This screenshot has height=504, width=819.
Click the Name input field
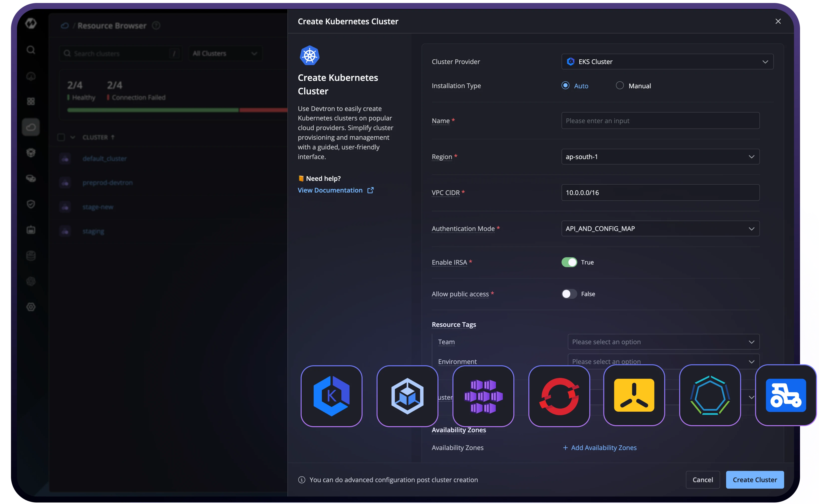coord(660,121)
